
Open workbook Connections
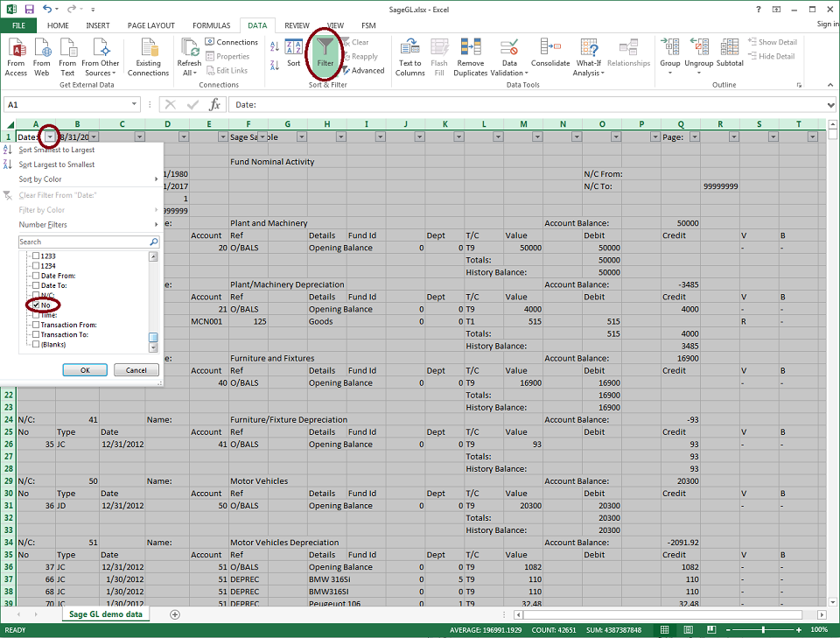pyautogui.click(x=231, y=42)
